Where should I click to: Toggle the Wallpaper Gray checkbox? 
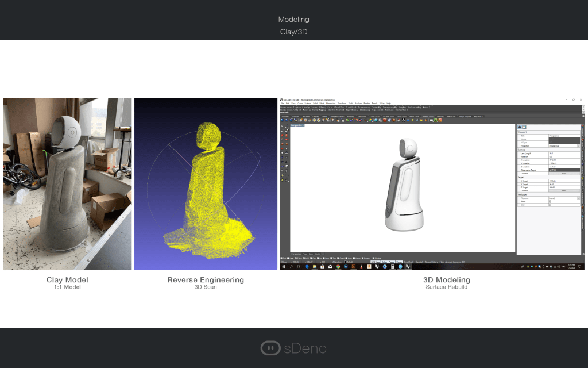(x=550, y=205)
